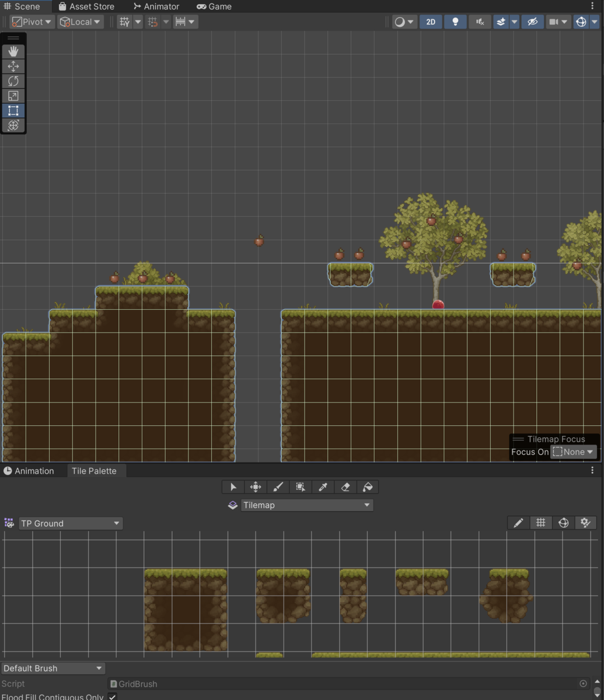The width and height of the screenshot is (604, 700).
Task: Select the Hand view tool
Action: (x=13, y=51)
